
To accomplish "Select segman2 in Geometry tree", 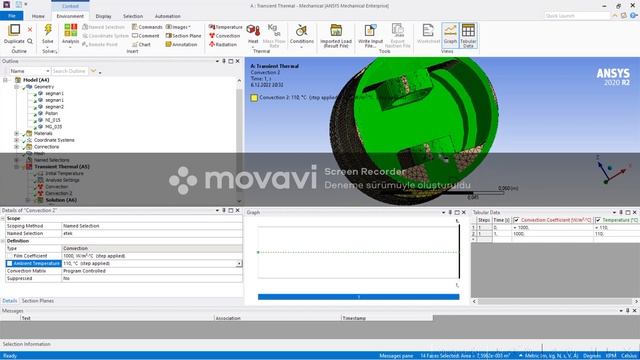I will point(54,107).
